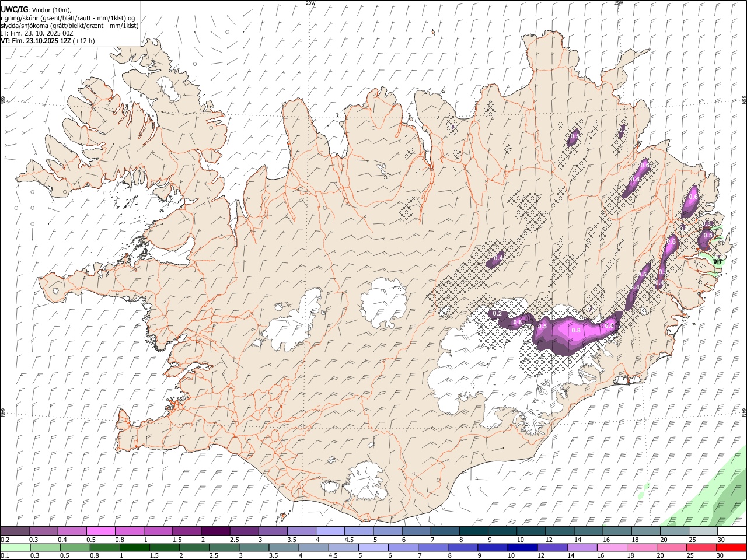The image size is (747, 560).
Task: Click the '0.8' value inside the pink snow area
Action: click(576, 330)
